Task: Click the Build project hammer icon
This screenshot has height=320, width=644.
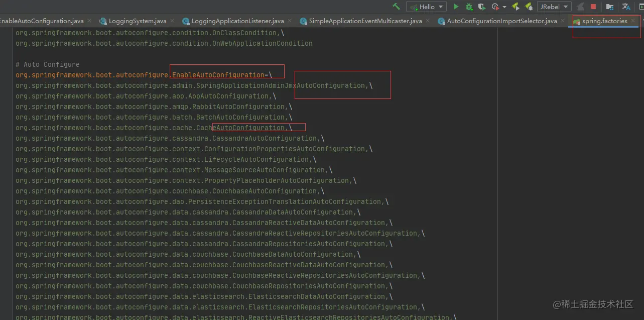Action: [396, 7]
